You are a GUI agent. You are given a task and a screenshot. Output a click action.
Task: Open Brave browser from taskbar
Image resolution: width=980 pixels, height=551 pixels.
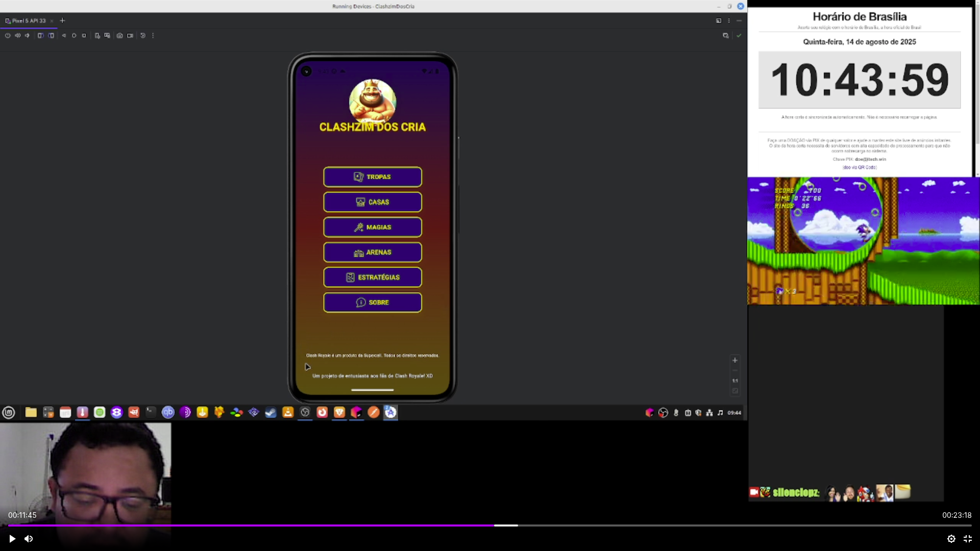pyautogui.click(x=339, y=412)
